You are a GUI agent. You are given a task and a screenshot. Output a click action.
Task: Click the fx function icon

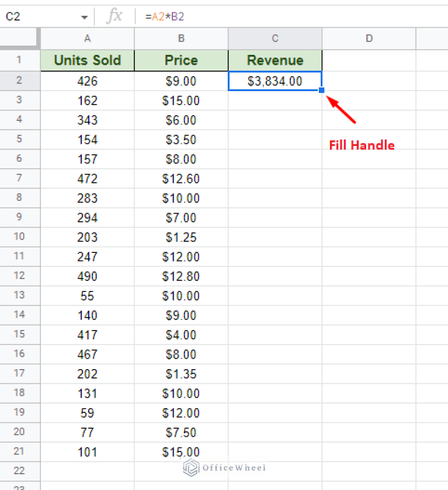(114, 17)
